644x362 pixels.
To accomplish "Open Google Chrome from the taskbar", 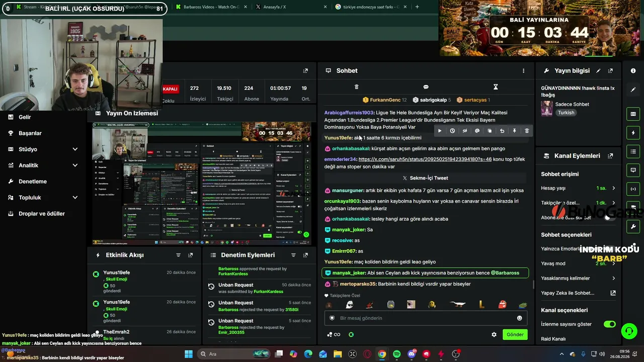I will pos(382,354).
